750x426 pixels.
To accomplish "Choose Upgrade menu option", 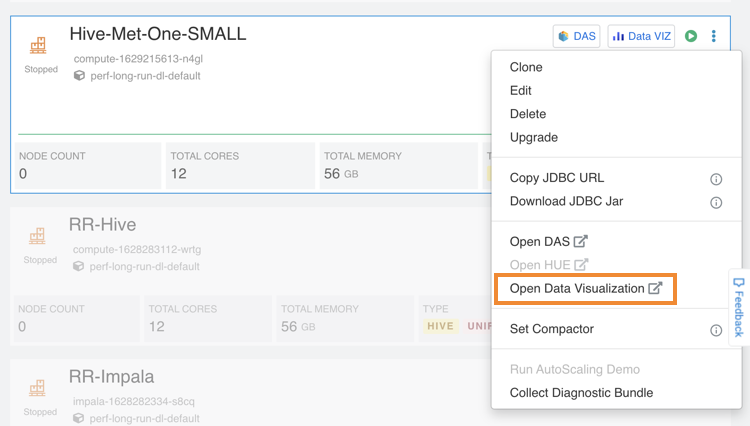I will [534, 137].
